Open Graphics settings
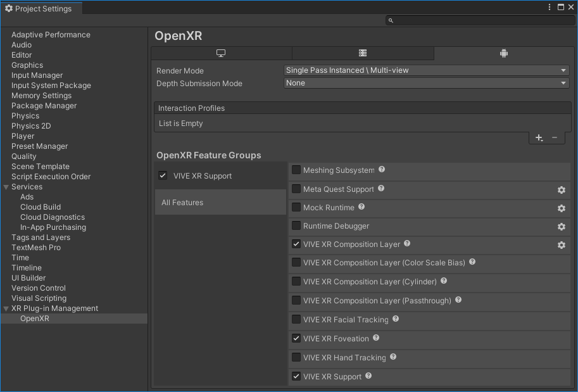 click(27, 65)
